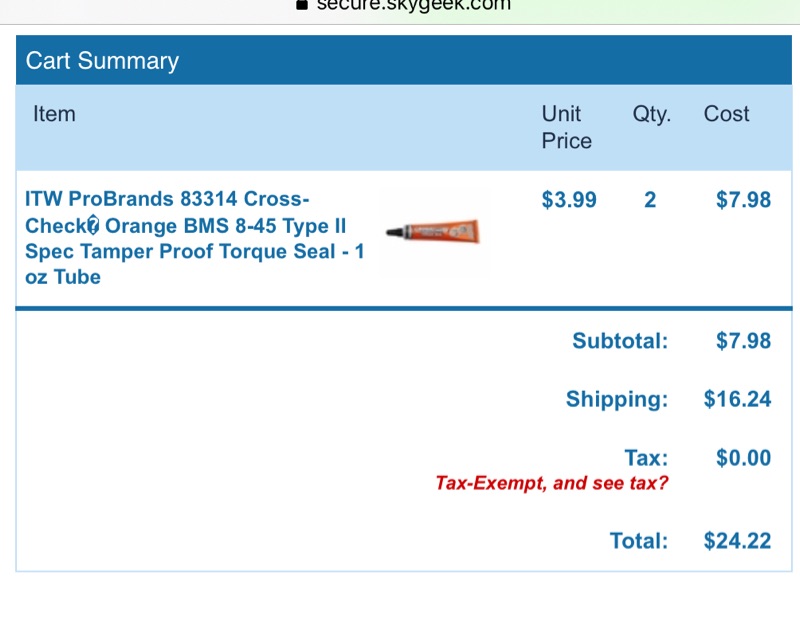Screen dimensions: 800x618
Task: Click the red Tax-Exempt notice link
Action: pos(552,483)
